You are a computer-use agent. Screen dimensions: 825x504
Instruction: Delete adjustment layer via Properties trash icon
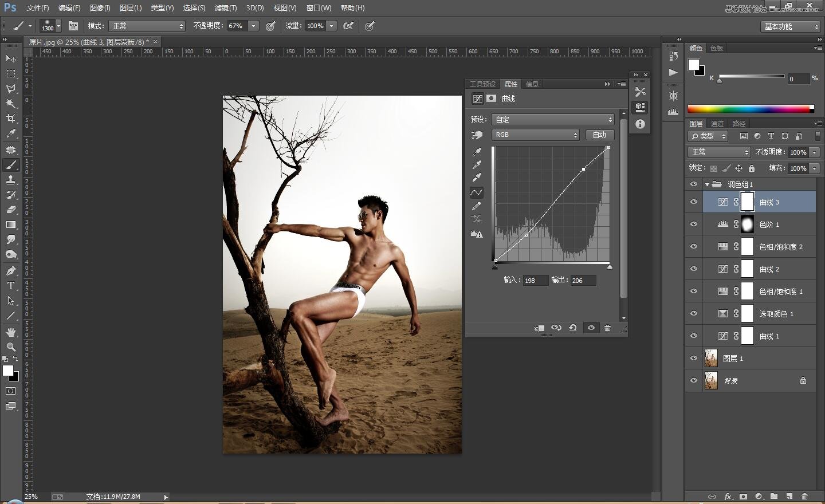pyautogui.click(x=608, y=328)
